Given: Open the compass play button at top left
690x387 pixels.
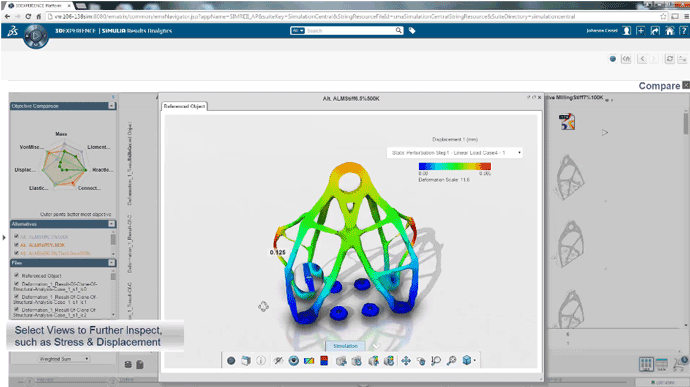Looking at the screenshot, I should (36, 35).
